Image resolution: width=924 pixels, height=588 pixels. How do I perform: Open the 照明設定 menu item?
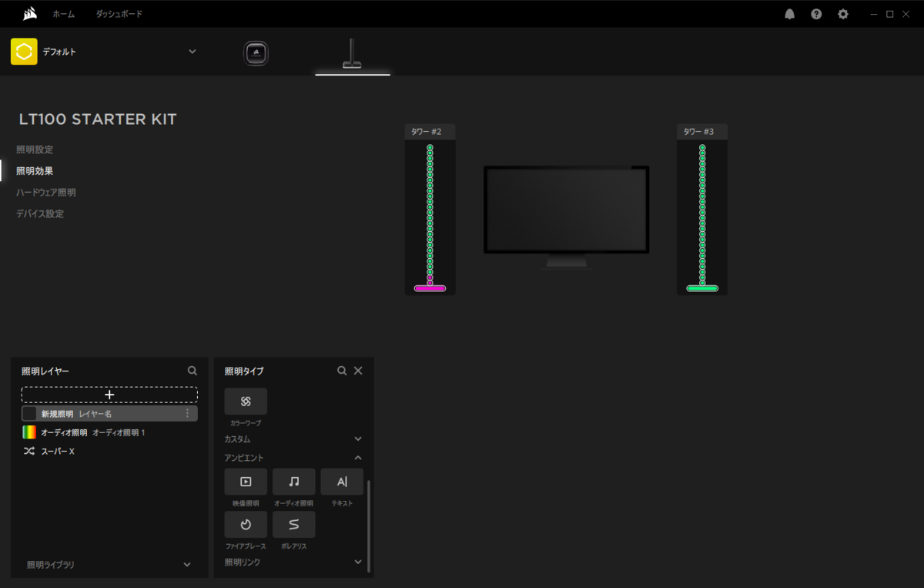35,150
